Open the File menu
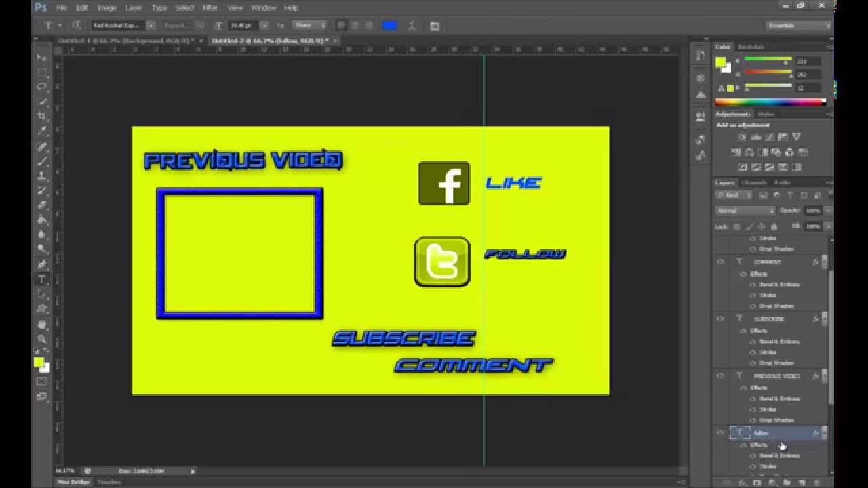 (62, 7)
